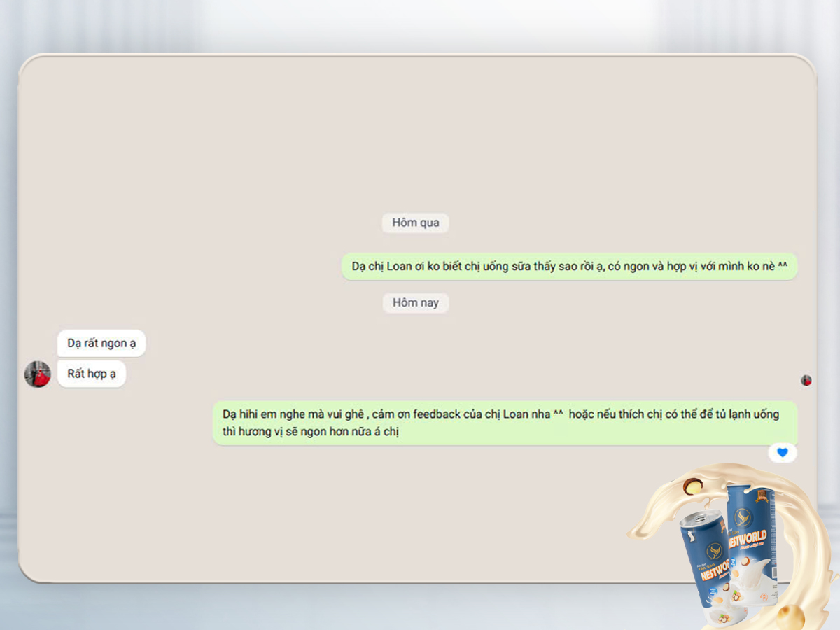
Task: Select the "Dạ hihi em nghe" reply bubble
Action: (504, 423)
